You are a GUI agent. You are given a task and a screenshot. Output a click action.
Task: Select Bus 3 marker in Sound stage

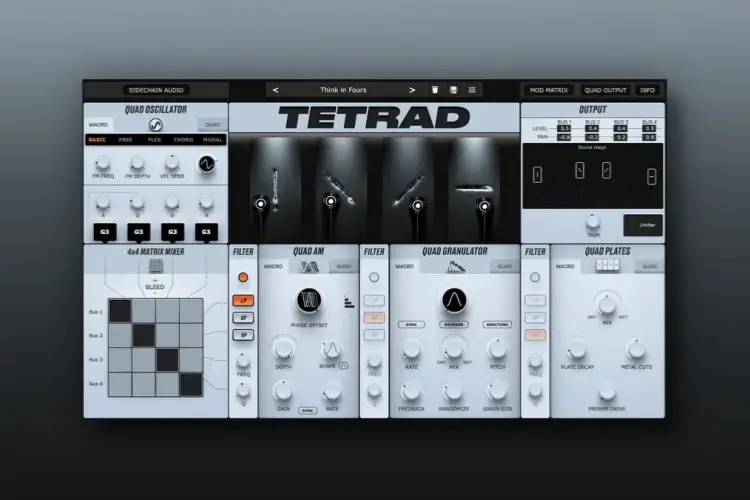click(x=606, y=170)
